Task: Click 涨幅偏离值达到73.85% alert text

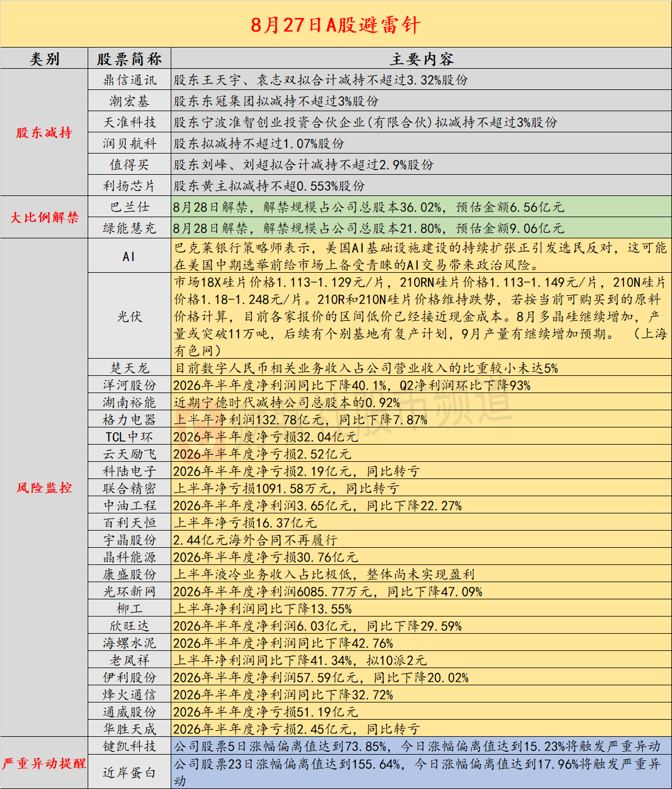Action: (x=416, y=746)
